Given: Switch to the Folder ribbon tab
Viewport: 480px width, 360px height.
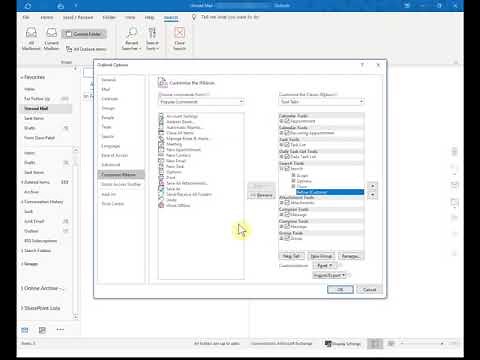Looking at the screenshot, I should (x=109, y=17).
